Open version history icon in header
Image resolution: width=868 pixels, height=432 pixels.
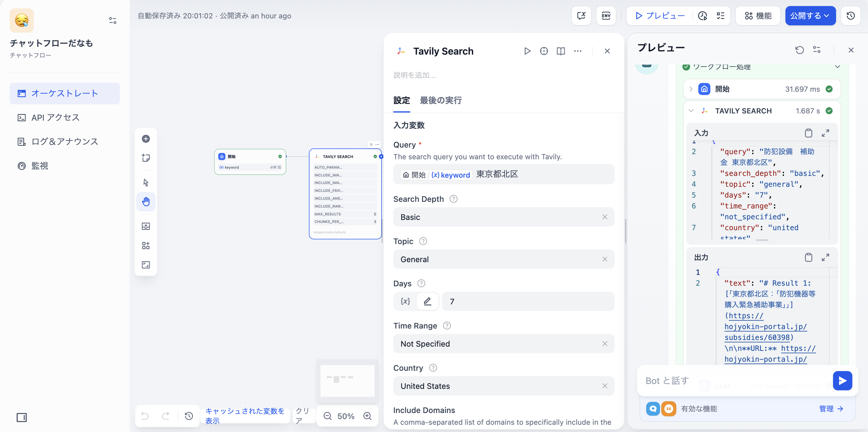[851, 15]
